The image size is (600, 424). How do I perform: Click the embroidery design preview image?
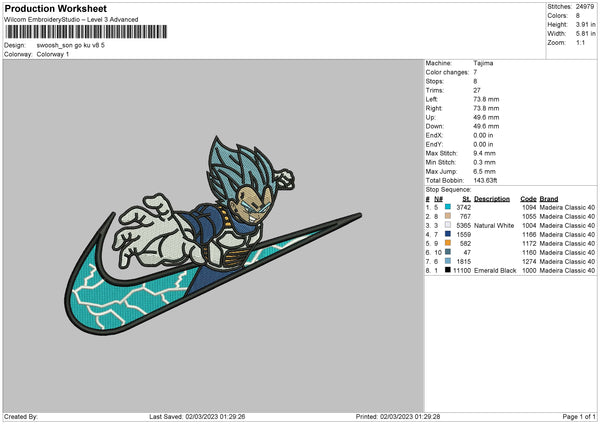(x=213, y=236)
